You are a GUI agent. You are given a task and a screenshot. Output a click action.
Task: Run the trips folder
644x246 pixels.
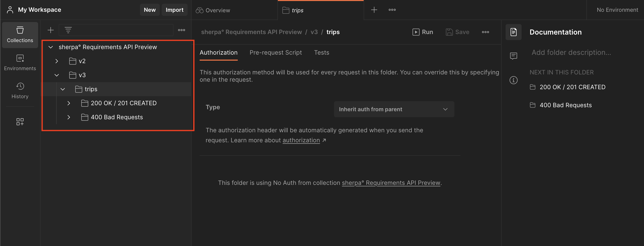[423, 32]
